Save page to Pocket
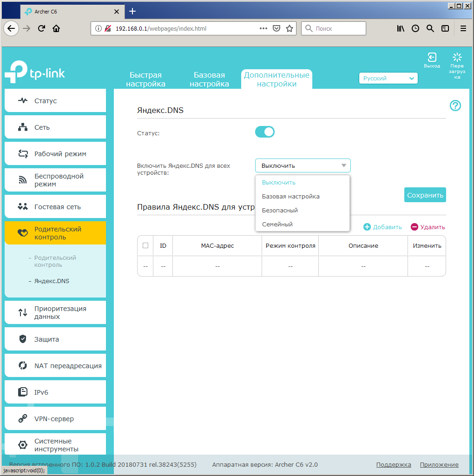Screen dimensions: 474x476 (276, 28)
